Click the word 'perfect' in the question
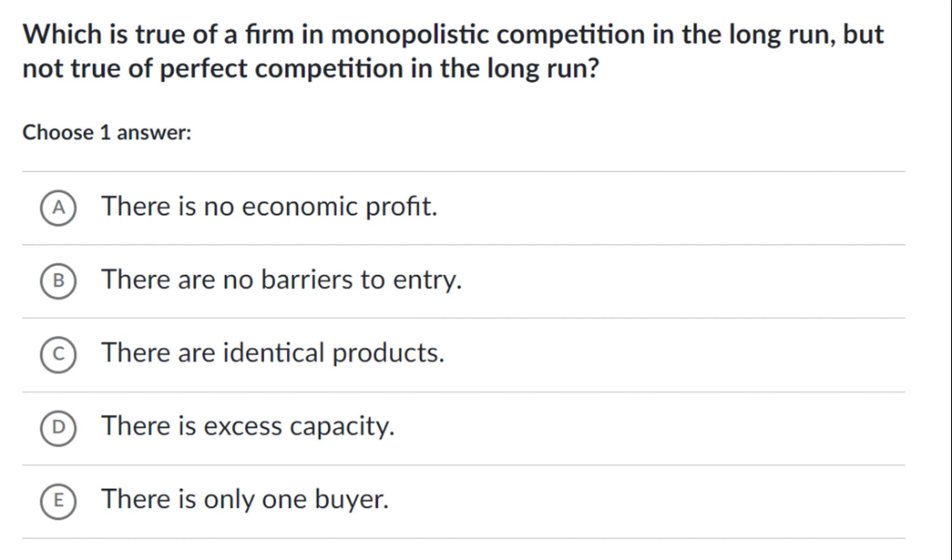Viewport: 952px width, 560px height. pos(204,69)
